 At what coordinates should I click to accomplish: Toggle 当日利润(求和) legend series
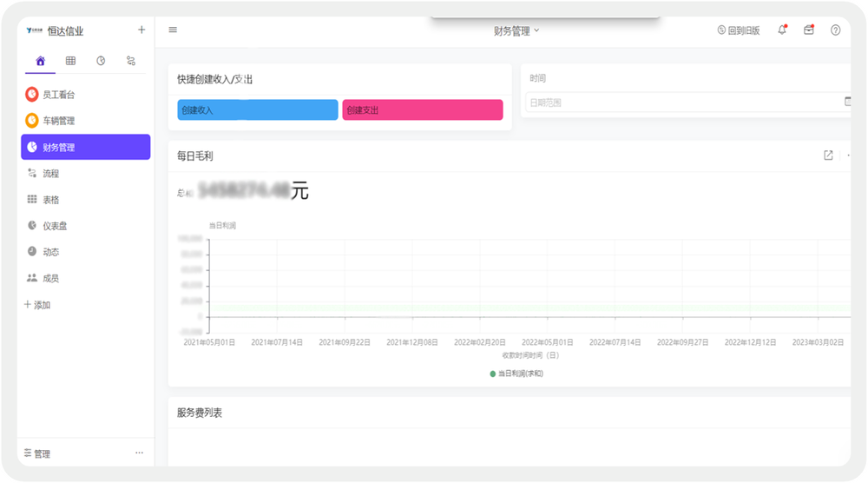[x=516, y=374]
